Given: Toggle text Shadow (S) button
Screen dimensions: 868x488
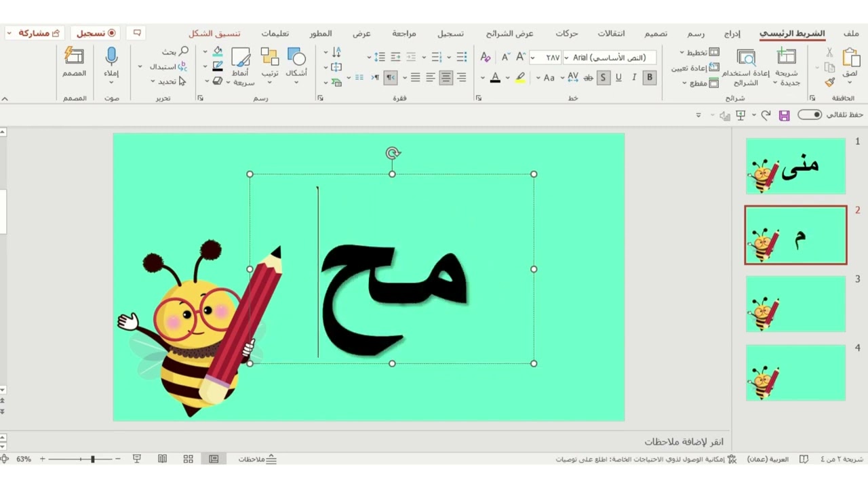Looking at the screenshot, I should [603, 78].
